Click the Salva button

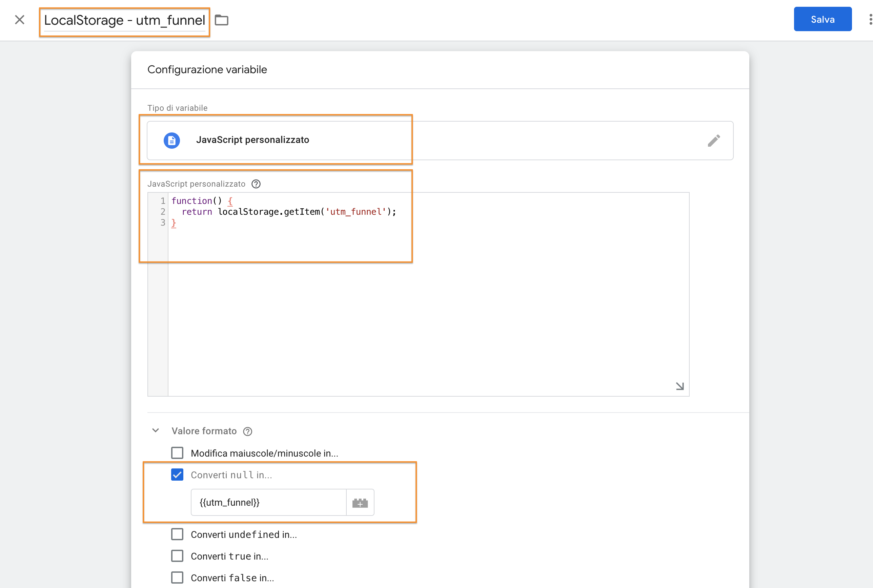[x=823, y=19]
